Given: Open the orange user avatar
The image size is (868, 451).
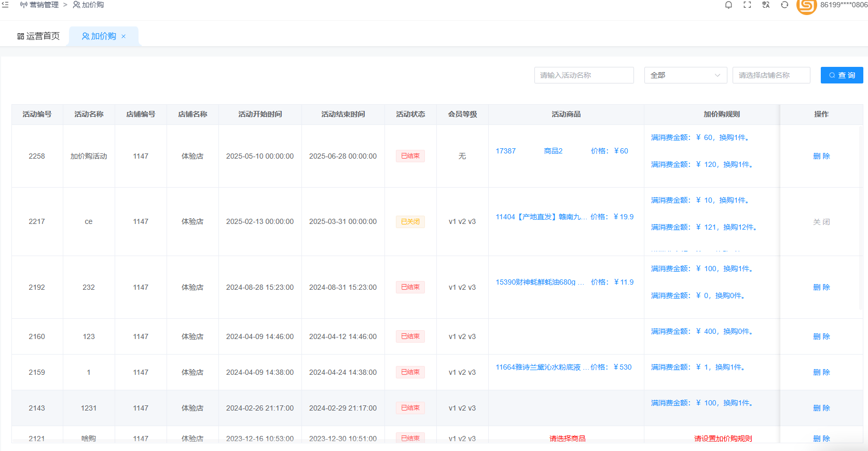Looking at the screenshot, I should [806, 6].
